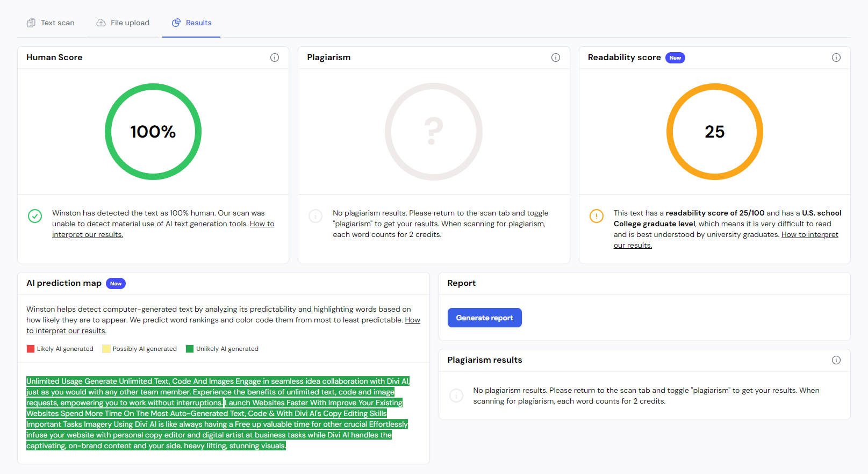This screenshot has height=474, width=868.
Task: Click the New badge next to Readability score
Action: tap(675, 58)
